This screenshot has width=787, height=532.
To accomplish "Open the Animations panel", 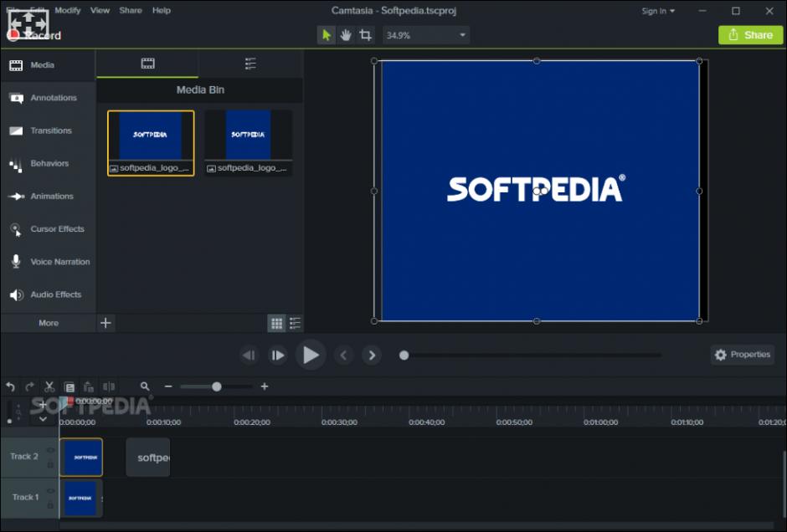I will (x=48, y=196).
